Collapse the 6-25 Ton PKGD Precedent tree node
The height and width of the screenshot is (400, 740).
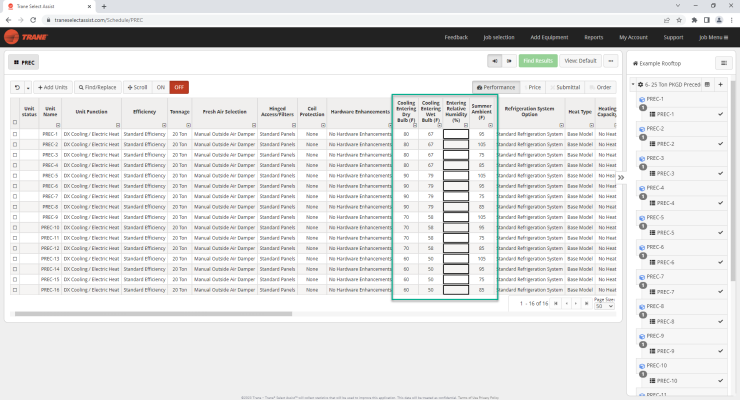(x=633, y=85)
